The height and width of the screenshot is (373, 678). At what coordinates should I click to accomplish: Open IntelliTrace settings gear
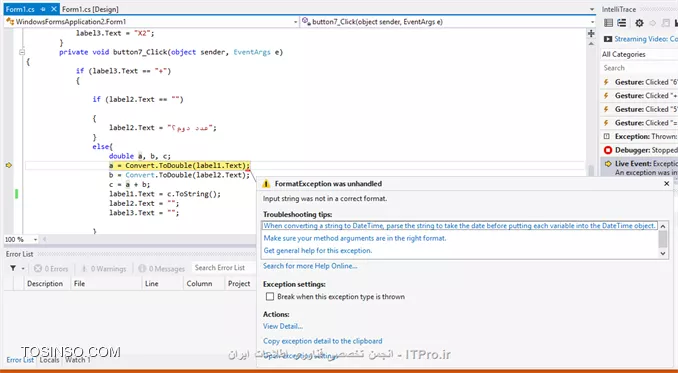click(x=639, y=23)
